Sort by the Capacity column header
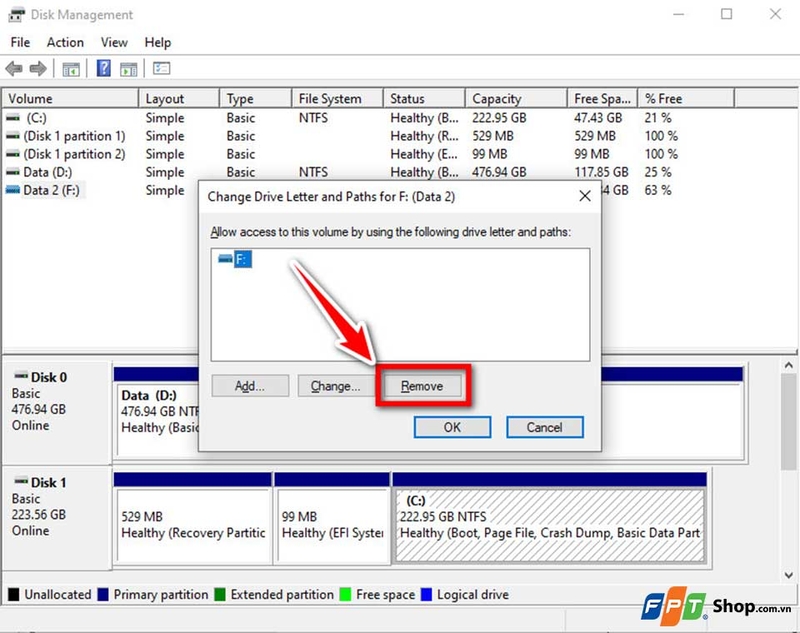800x633 pixels. click(516, 98)
